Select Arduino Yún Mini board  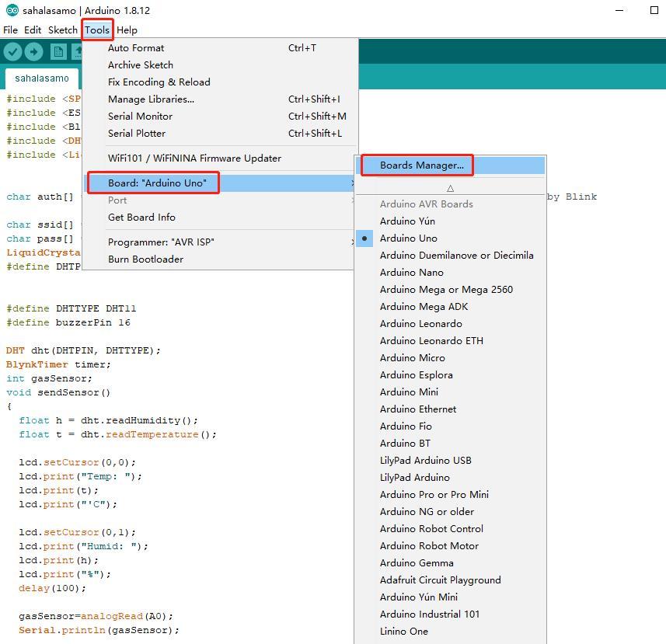[x=450, y=597]
